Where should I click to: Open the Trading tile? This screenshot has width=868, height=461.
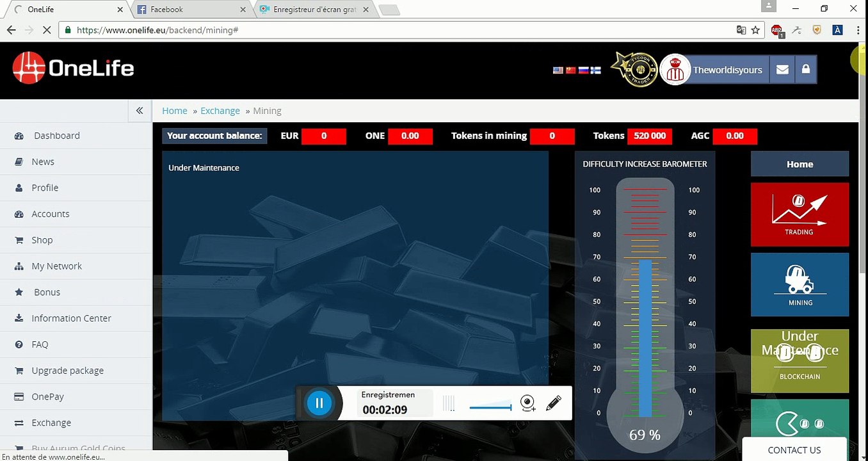pos(800,214)
